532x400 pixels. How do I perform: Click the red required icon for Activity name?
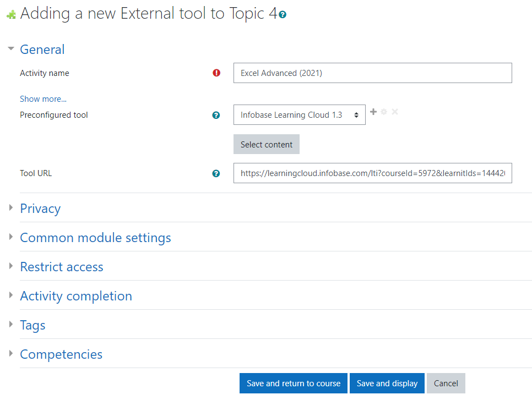[x=216, y=73]
